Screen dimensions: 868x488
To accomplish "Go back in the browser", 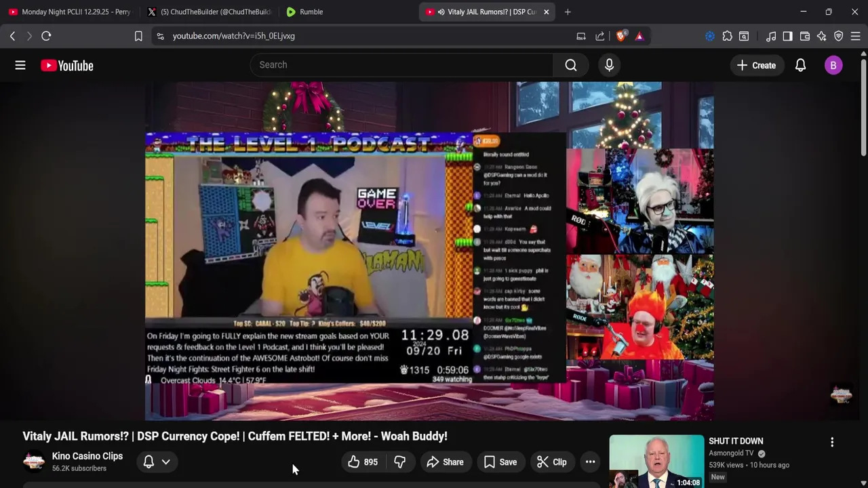I will (12, 36).
